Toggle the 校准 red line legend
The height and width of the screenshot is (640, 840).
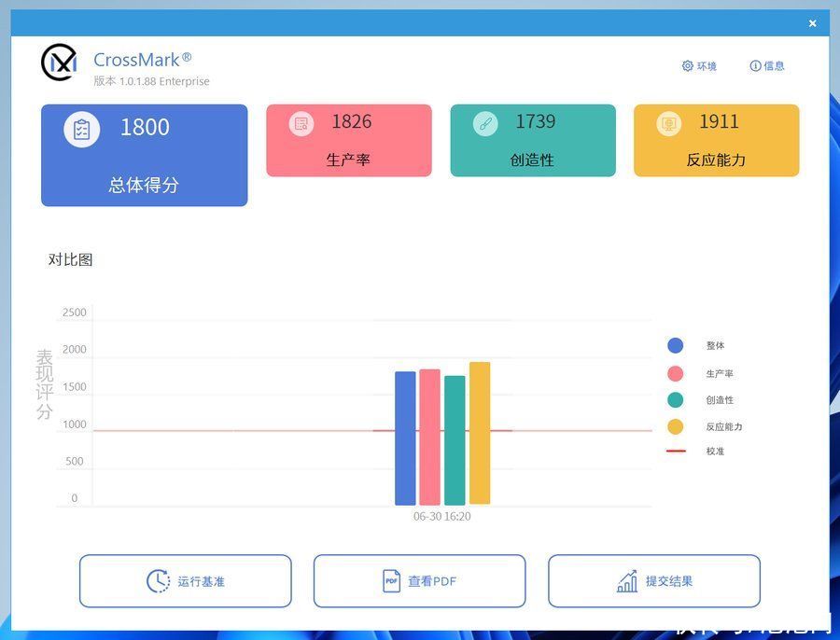click(x=676, y=451)
